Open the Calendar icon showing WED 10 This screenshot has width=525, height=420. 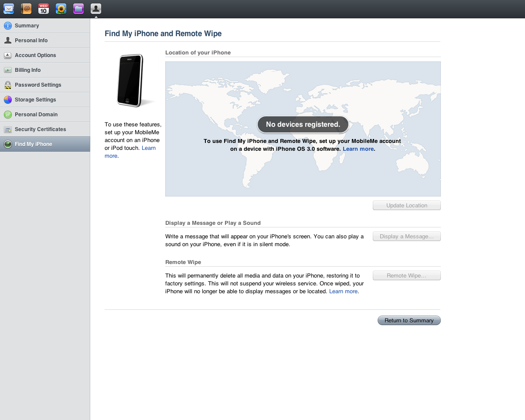(x=44, y=8)
